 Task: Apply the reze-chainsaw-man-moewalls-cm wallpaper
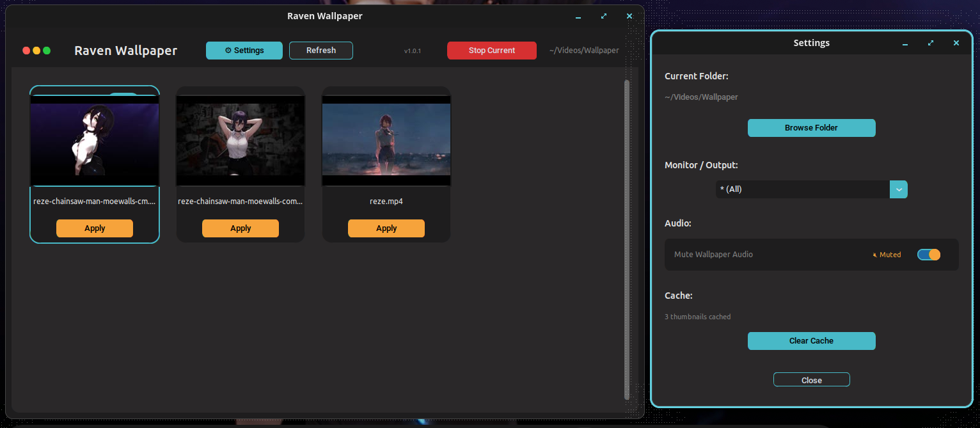coord(95,228)
